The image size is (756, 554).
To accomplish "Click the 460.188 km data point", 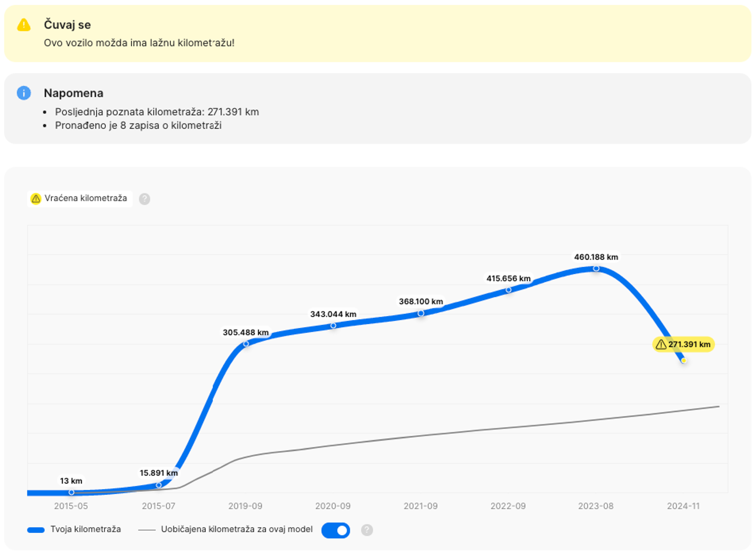I will (596, 268).
